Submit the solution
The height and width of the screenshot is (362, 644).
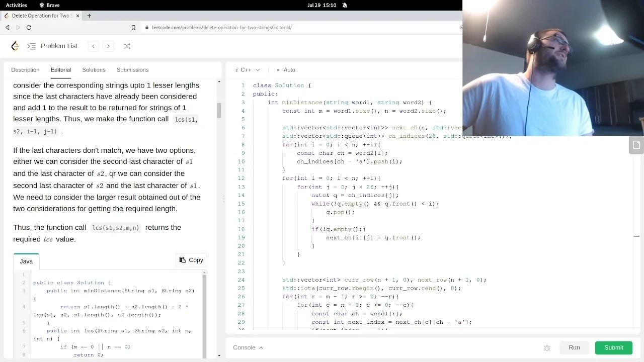coord(613,348)
